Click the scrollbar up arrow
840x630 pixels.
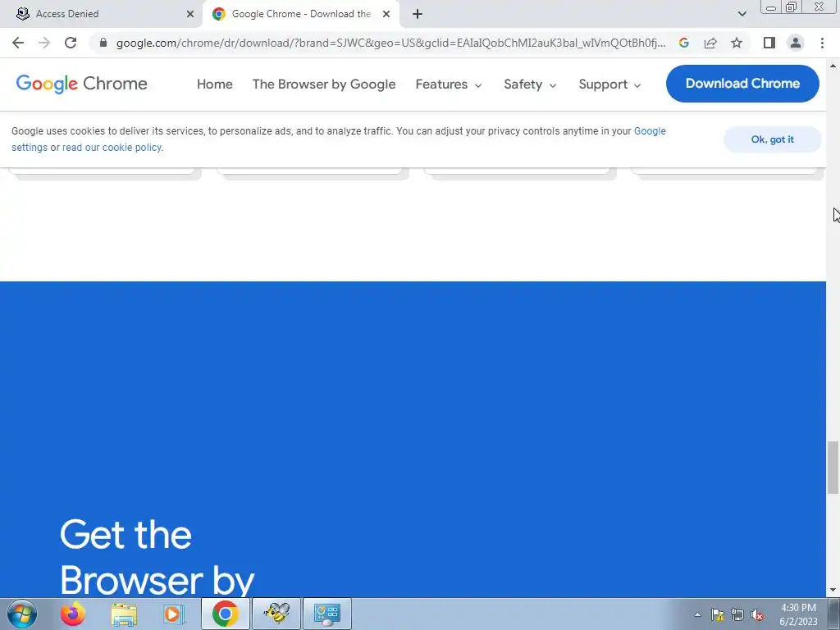(x=833, y=66)
